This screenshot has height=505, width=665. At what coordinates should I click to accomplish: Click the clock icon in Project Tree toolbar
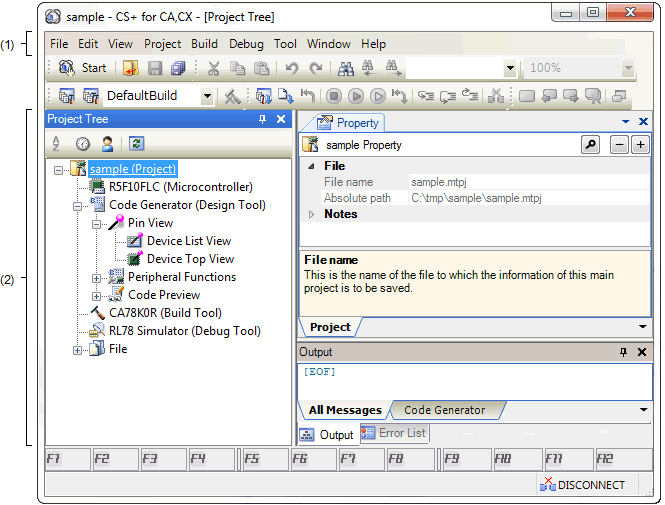click(x=83, y=144)
